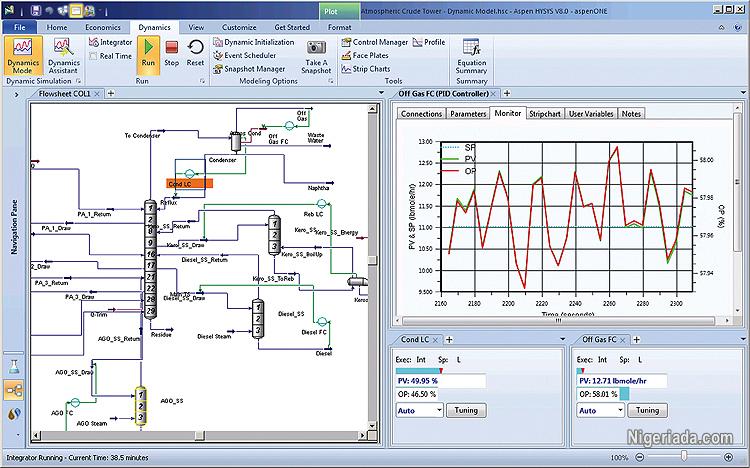Image resolution: width=750 pixels, height=468 pixels.
Task: Adjust the zoom slider in status bar
Action: (x=684, y=457)
